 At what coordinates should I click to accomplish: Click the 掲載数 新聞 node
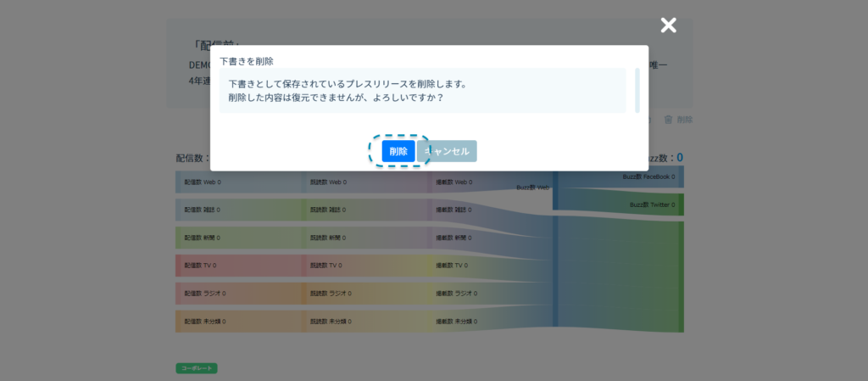point(453,238)
